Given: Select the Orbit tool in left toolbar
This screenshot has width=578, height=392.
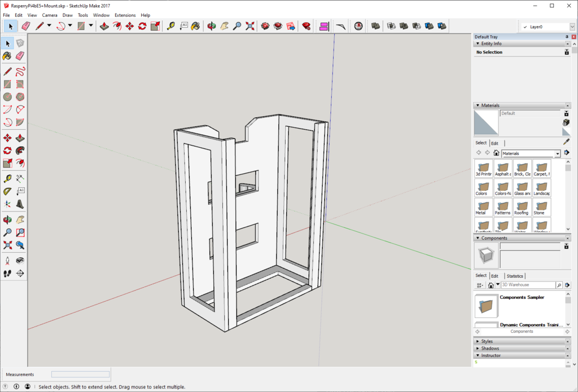Looking at the screenshot, I should [x=7, y=219].
